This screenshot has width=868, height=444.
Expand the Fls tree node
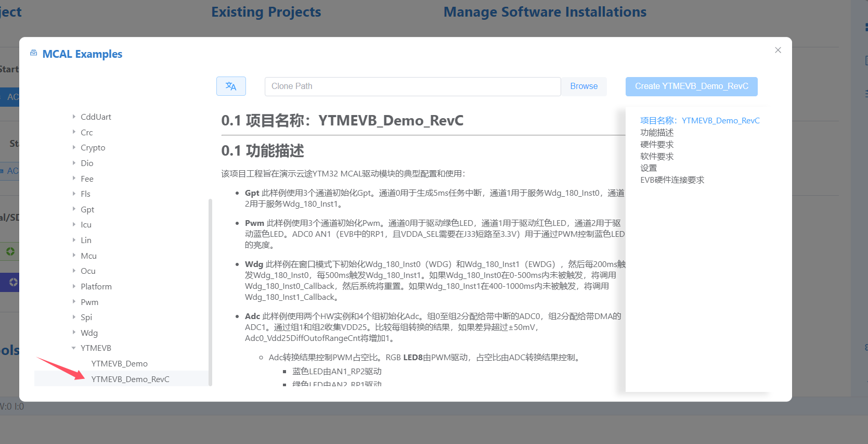click(74, 194)
